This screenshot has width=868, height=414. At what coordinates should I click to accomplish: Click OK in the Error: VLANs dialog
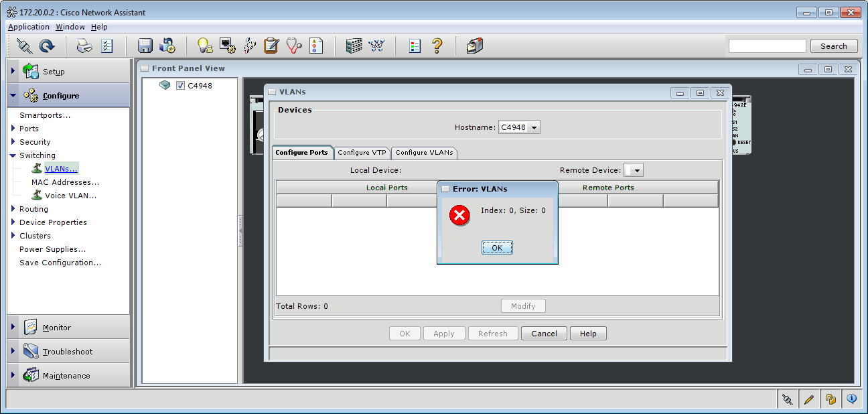[x=497, y=248]
